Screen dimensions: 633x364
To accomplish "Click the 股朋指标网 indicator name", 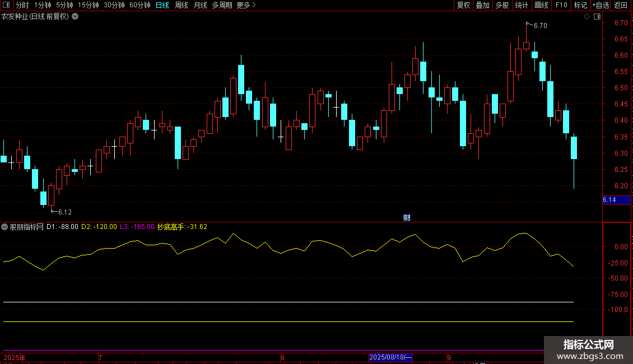I will 27,227.
